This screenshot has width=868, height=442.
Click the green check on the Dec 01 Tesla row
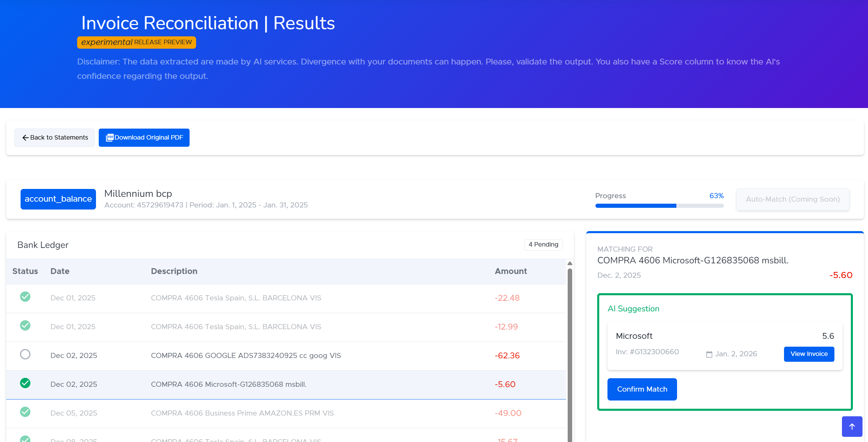tap(25, 297)
